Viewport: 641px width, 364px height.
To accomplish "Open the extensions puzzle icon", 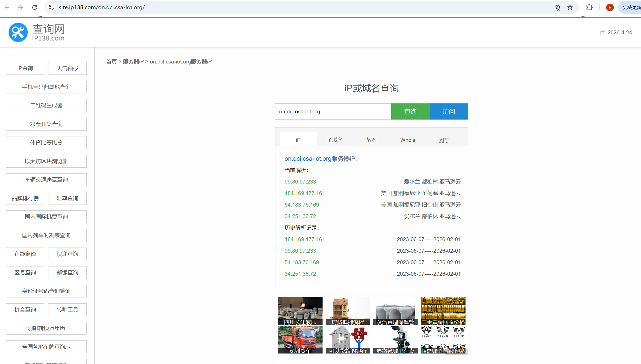I will (x=590, y=7).
